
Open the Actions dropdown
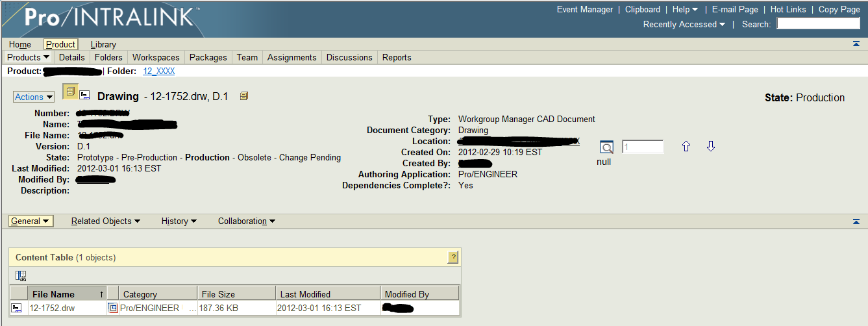click(34, 97)
